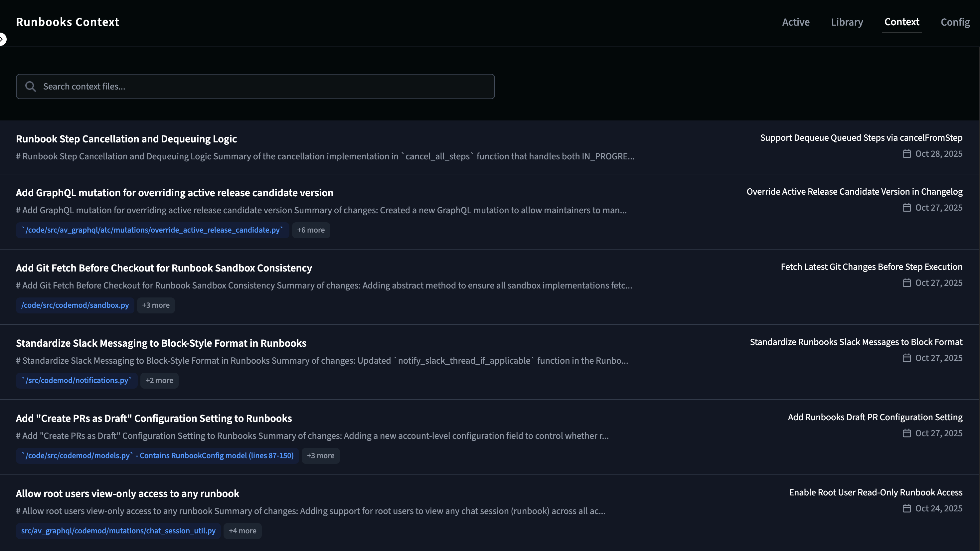
Task: Expand the +6 more files chip
Action: click(x=311, y=230)
